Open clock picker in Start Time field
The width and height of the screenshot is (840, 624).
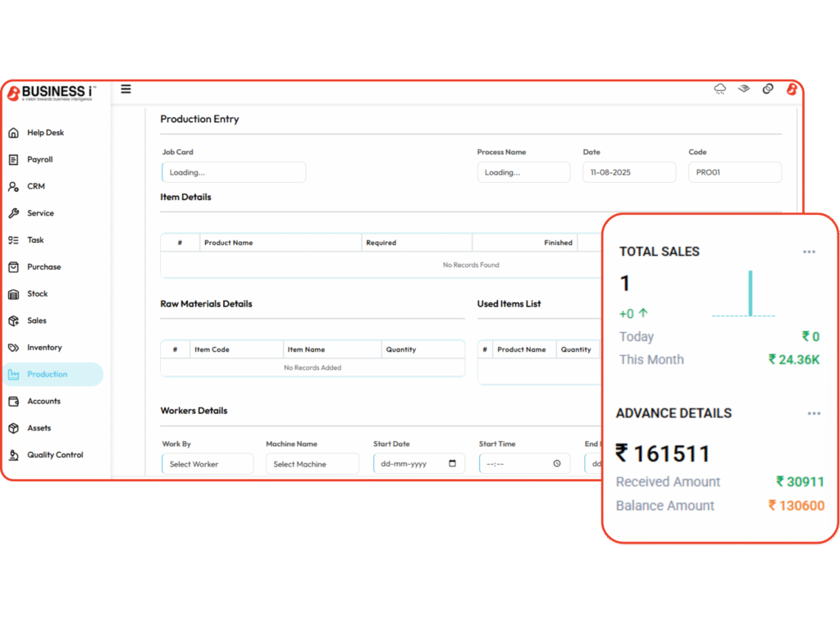(557, 464)
